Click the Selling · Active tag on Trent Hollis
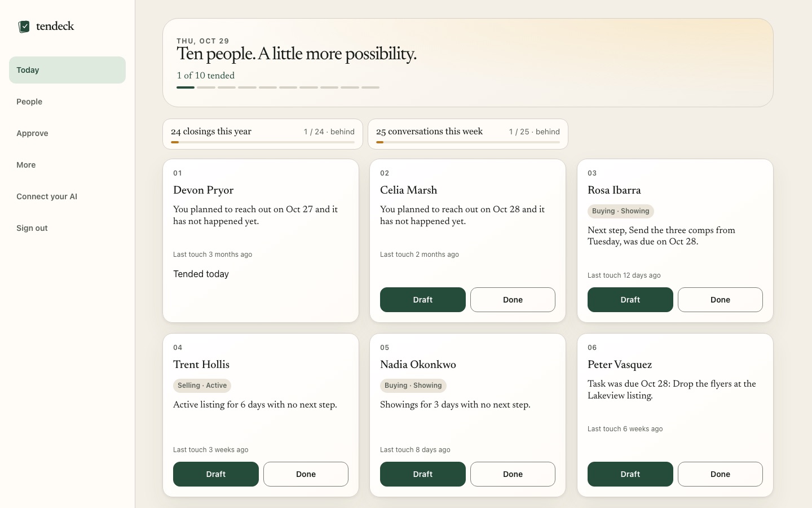Image resolution: width=812 pixels, height=508 pixels. [x=202, y=386]
